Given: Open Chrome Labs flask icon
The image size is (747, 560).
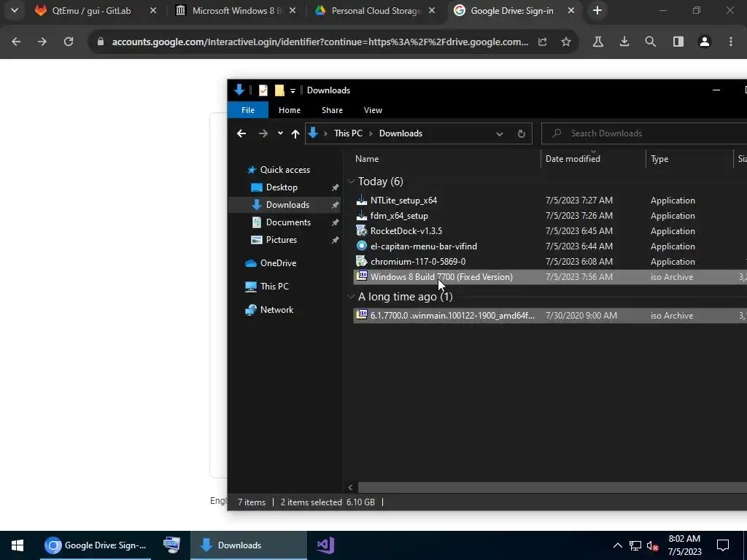Looking at the screenshot, I should pyautogui.click(x=598, y=42).
